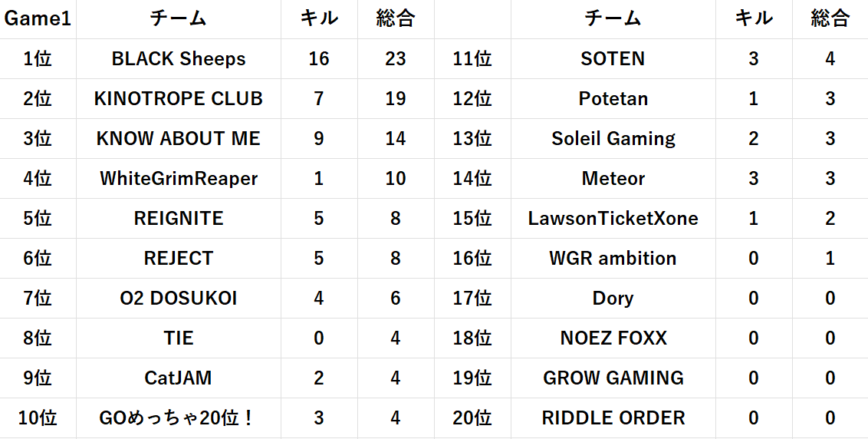Screen dimensions: 868x439
Task: Select the REIGNITE team name
Action: coord(179,219)
